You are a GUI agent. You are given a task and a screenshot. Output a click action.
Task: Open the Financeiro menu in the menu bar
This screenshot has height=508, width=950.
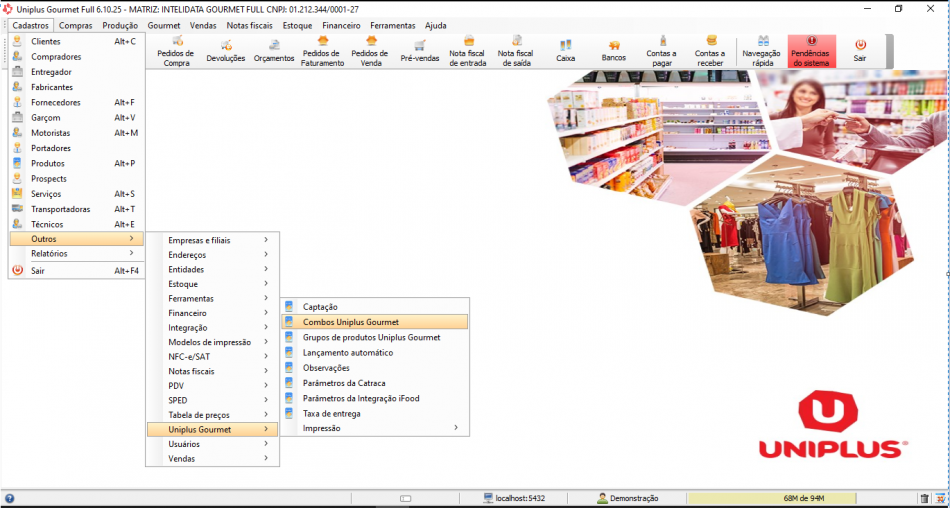point(341,25)
